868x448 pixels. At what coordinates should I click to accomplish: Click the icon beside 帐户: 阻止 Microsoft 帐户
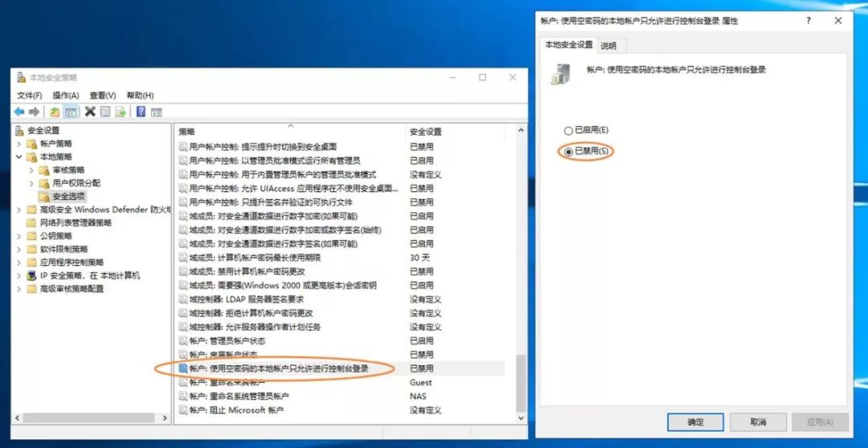tap(183, 410)
